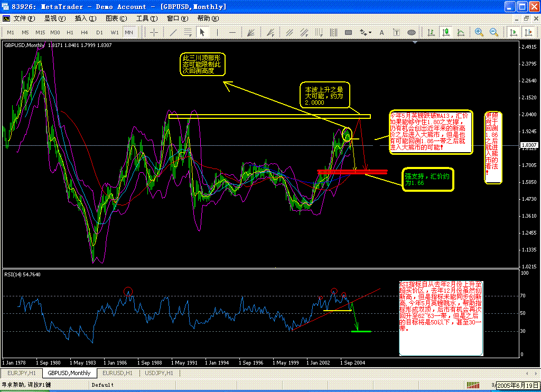The image size is (541, 392).
Task: Select the Gann Fan tool
Action: click(251, 32)
